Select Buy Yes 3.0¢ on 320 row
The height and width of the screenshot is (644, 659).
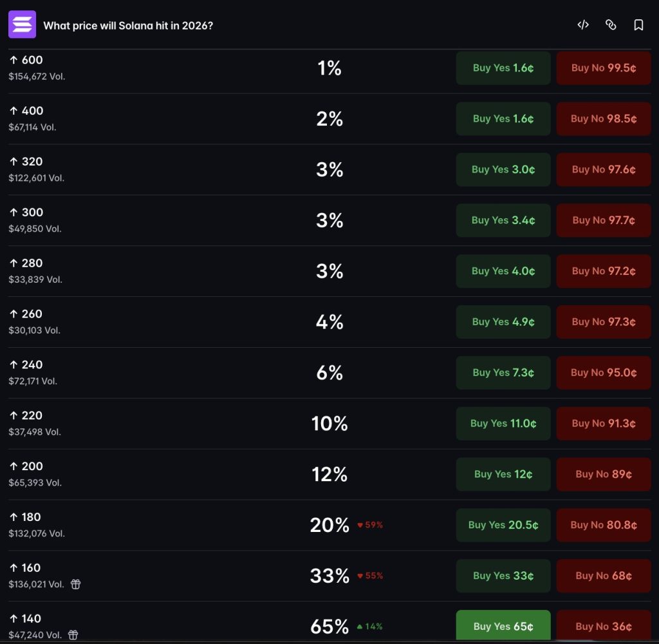(503, 169)
